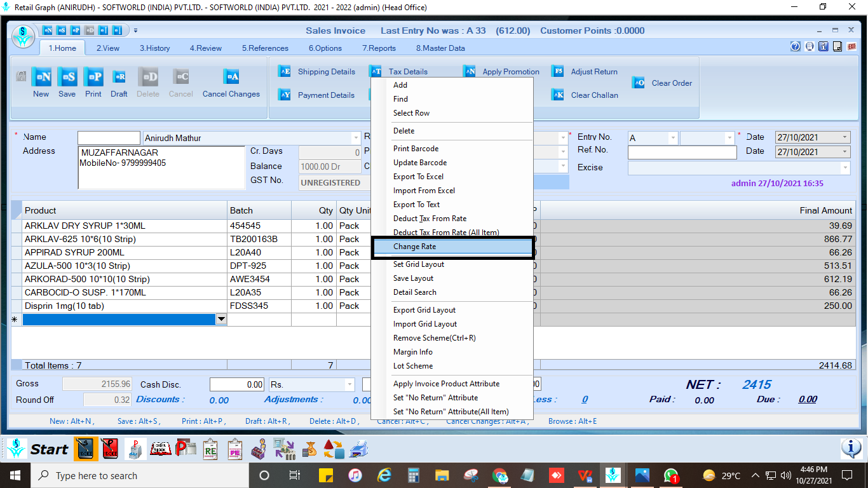The width and height of the screenshot is (868, 488).
Task: Click the Save ribbon icon
Action: click(67, 77)
